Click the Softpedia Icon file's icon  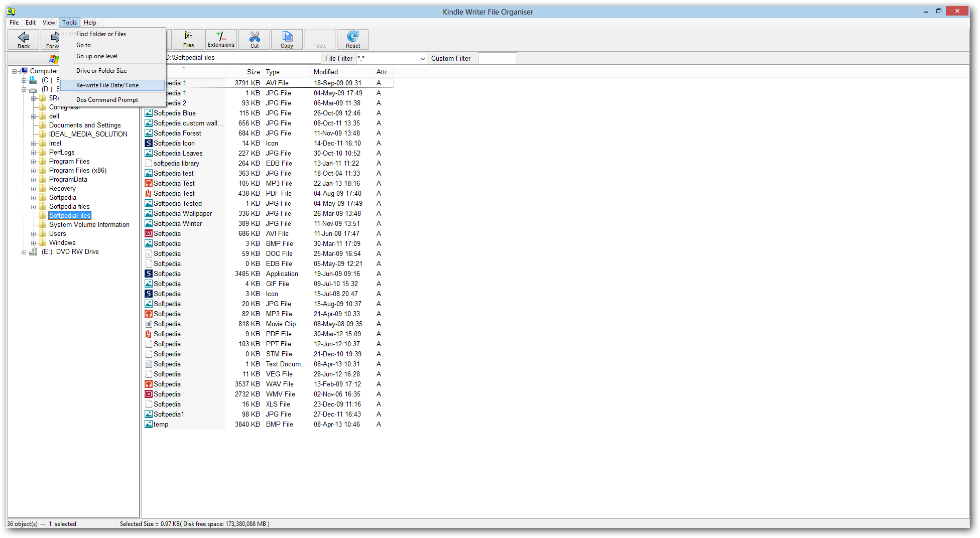point(149,144)
